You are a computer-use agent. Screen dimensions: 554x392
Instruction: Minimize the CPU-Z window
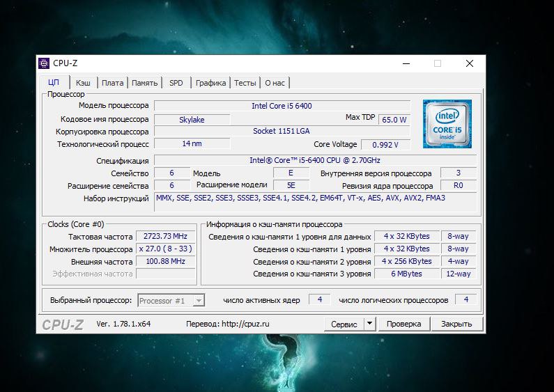tap(406, 63)
